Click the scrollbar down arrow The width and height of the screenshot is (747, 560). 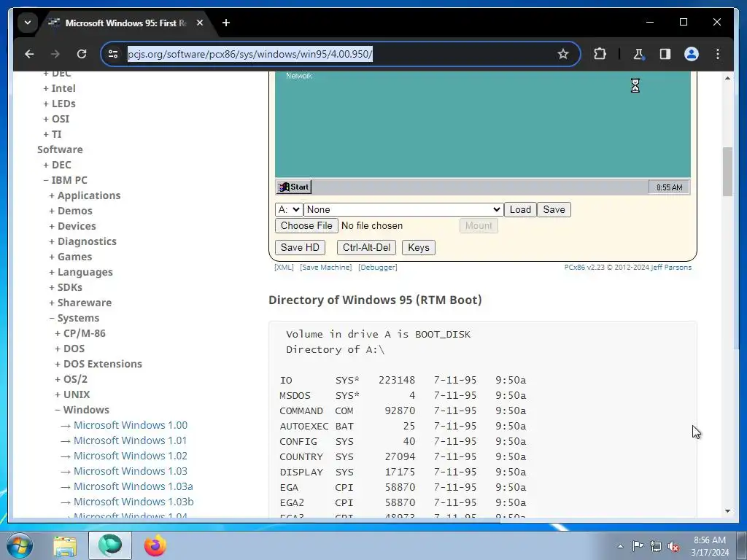pos(727,511)
